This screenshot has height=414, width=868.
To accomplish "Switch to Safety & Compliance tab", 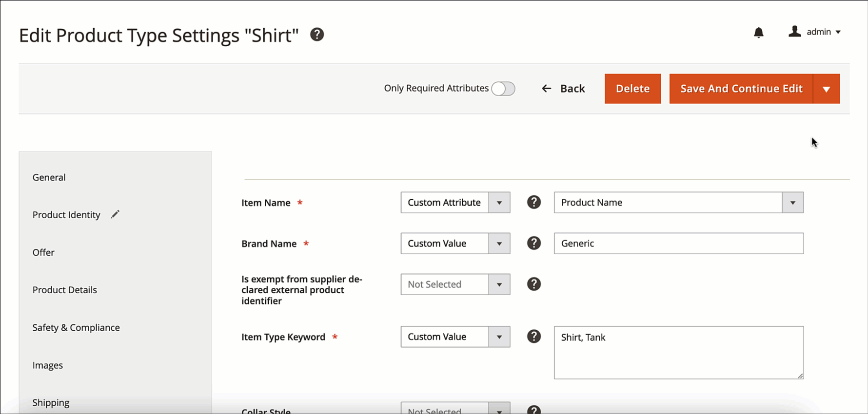I will click(x=76, y=328).
